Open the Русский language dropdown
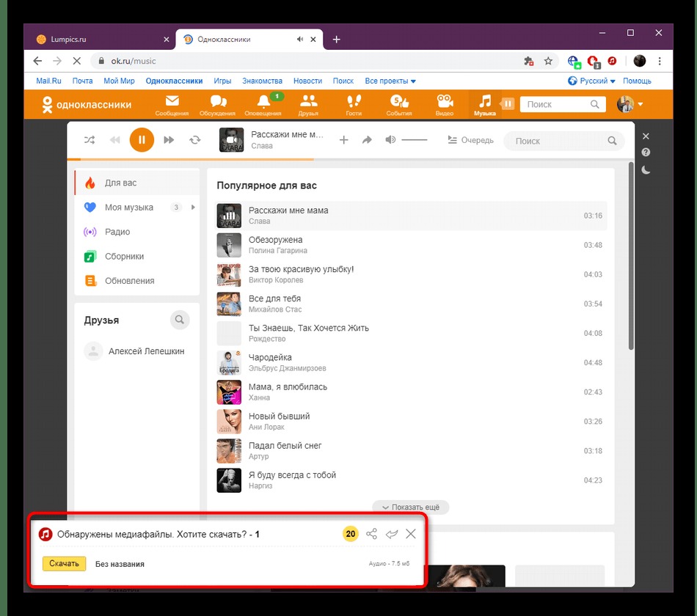This screenshot has width=697, height=616. tap(591, 81)
